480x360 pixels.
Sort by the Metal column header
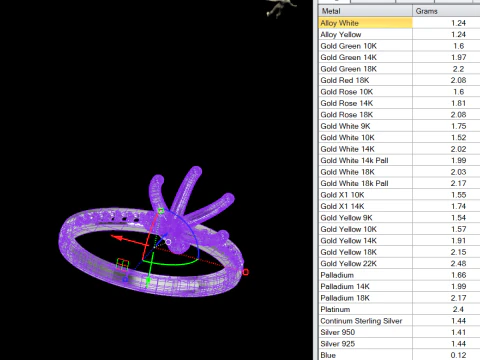[x=365, y=11]
